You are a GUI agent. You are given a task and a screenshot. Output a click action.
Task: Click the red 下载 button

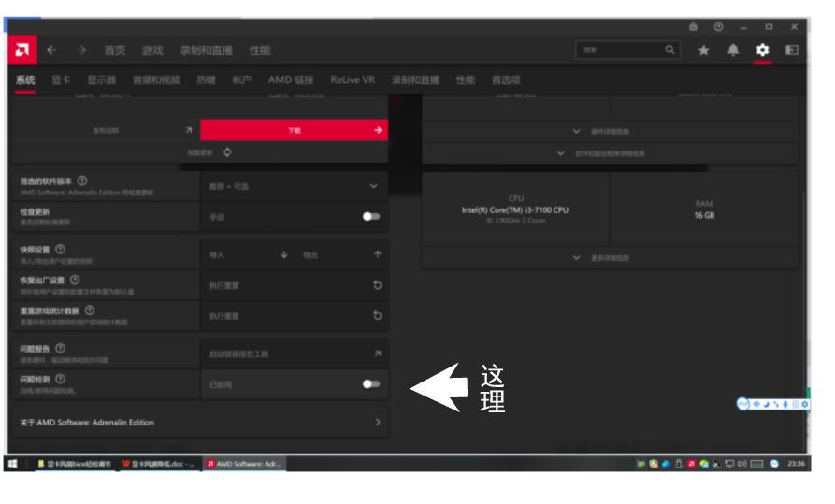tap(294, 130)
